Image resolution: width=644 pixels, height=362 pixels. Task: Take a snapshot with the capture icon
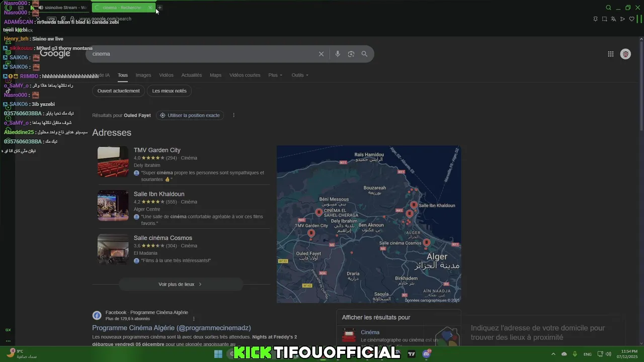coord(604,19)
